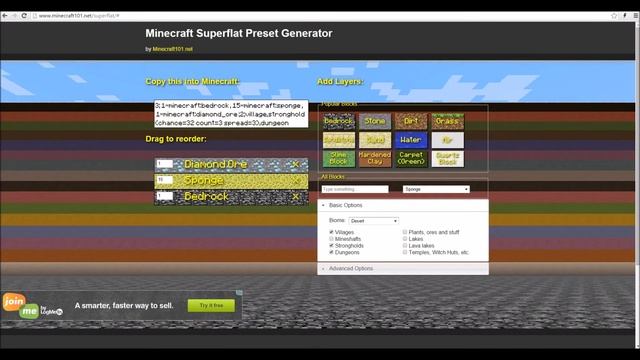Screen dimensions: 640x360
Task: Add a Sand layer
Action: click(375, 140)
